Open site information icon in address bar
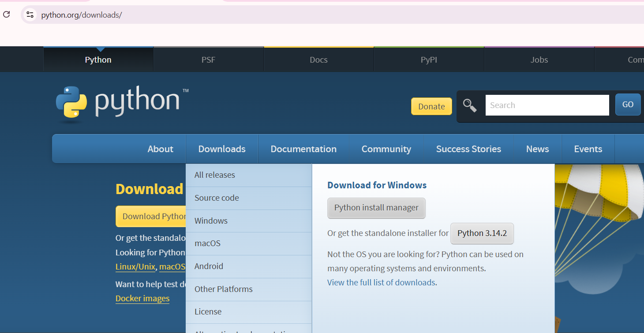644x333 pixels. [x=30, y=15]
